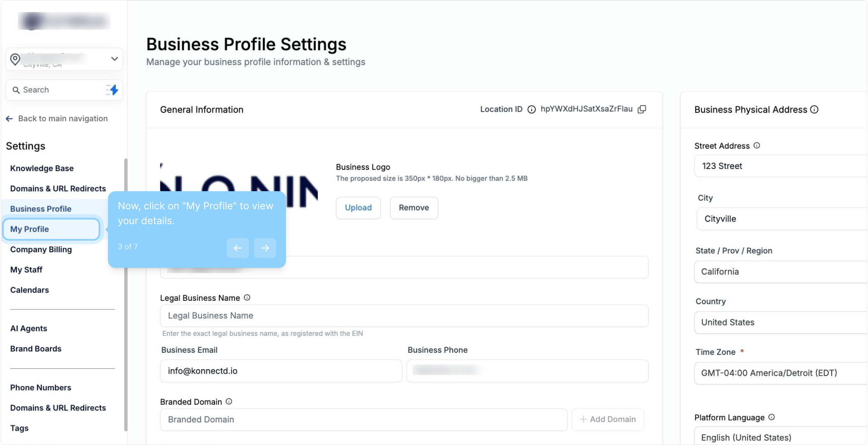Click the Legal Business Name input field
Image resolution: width=868 pixels, height=445 pixels.
click(404, 316)
